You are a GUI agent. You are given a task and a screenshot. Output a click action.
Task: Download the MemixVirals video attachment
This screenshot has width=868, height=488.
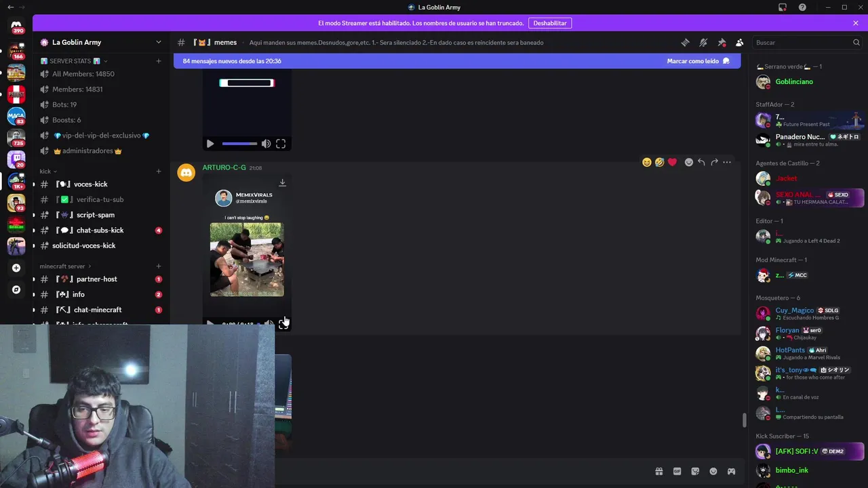click(x=282, y=182)
